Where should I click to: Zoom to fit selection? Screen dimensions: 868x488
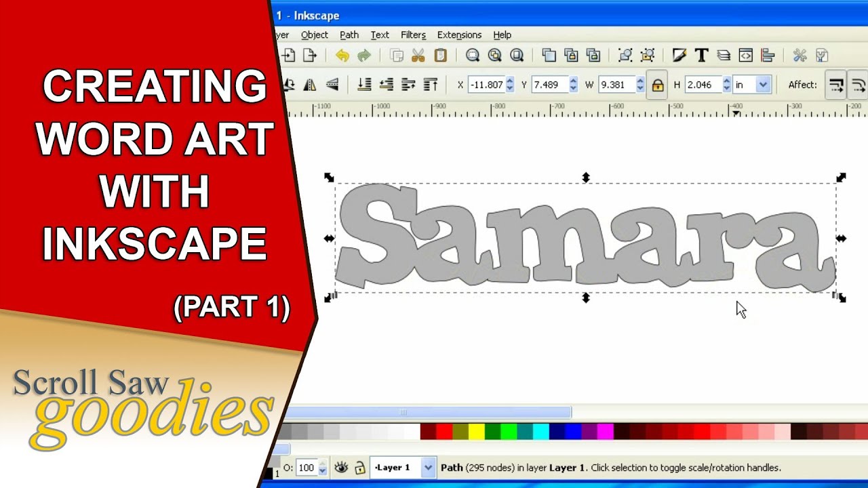pyautogui.click(x=473, y=56)
